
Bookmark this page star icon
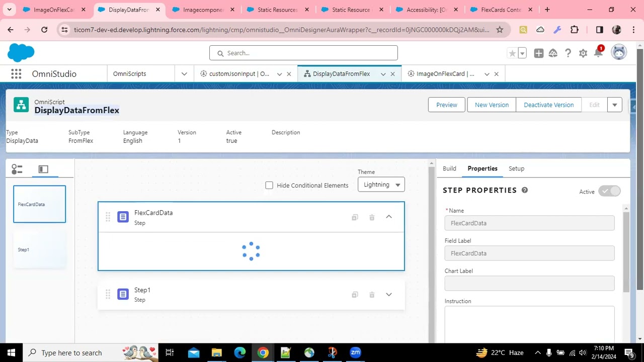500,30
